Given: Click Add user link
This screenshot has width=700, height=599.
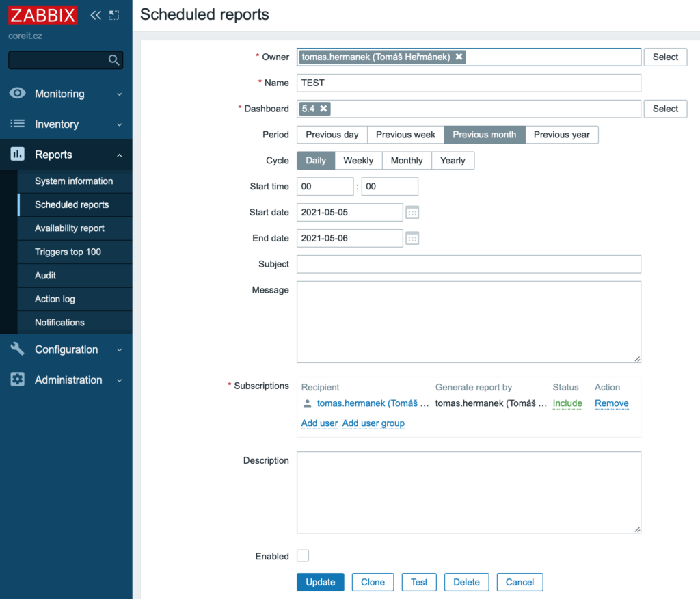Looking at the screenshot, I should click(319, 423).
